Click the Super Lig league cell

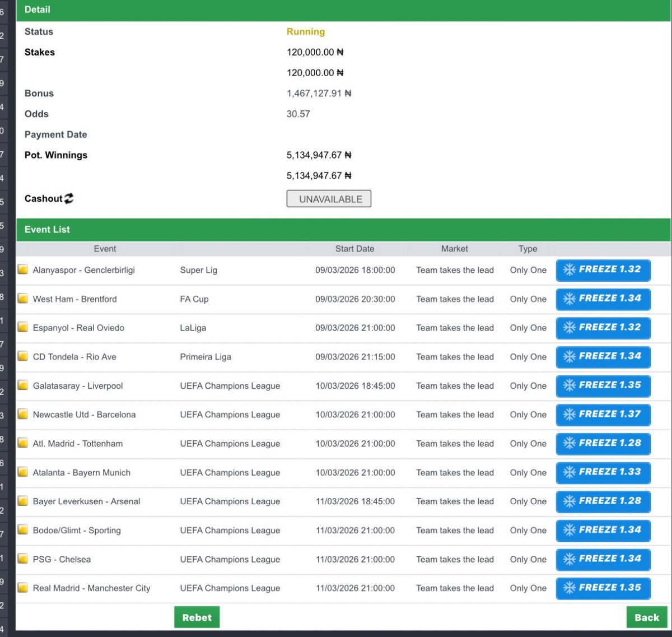click(x=199, y=270)
